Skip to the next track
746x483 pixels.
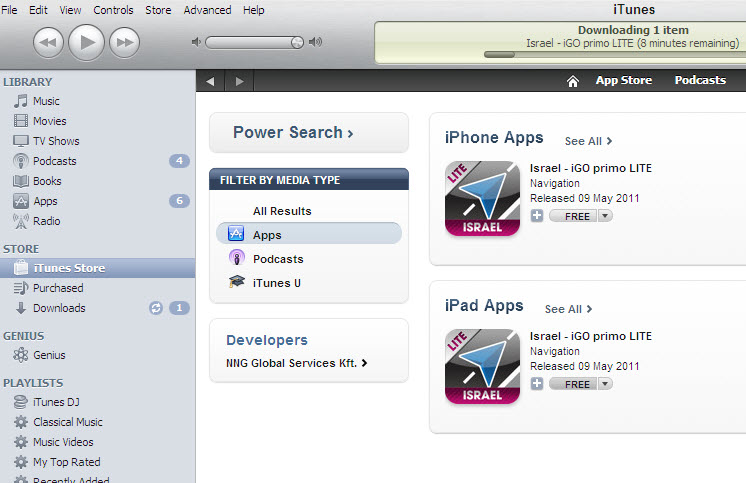124,41
